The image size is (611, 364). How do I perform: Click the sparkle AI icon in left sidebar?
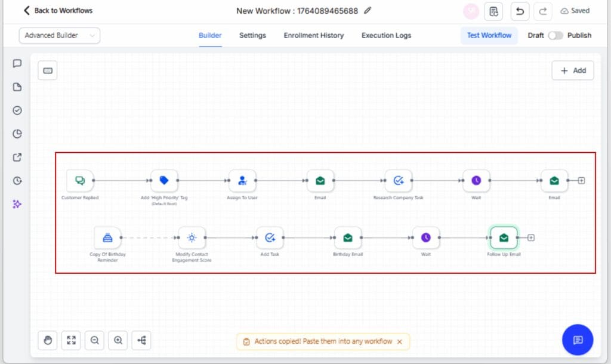click(x=17, y=205)
